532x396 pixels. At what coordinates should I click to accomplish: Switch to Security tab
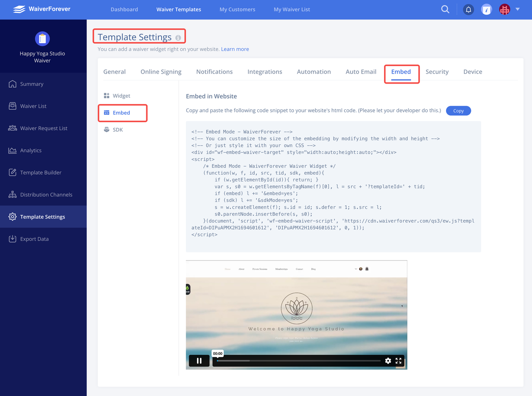pos(437,72)
